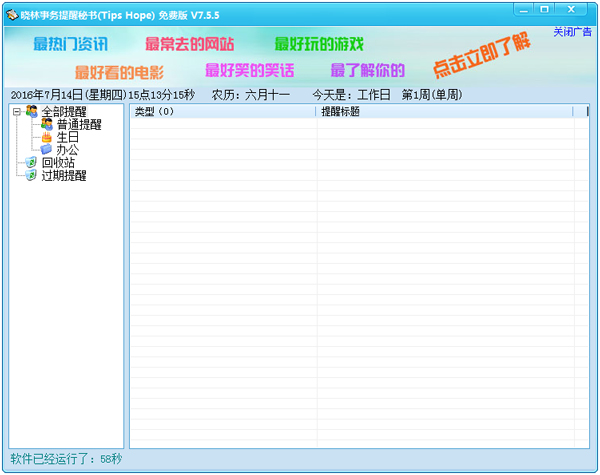The height and width of the screenshot is (475, 600).
Task: Select 过期提醒 in the sidebar
Action: [x=64, y=175]
